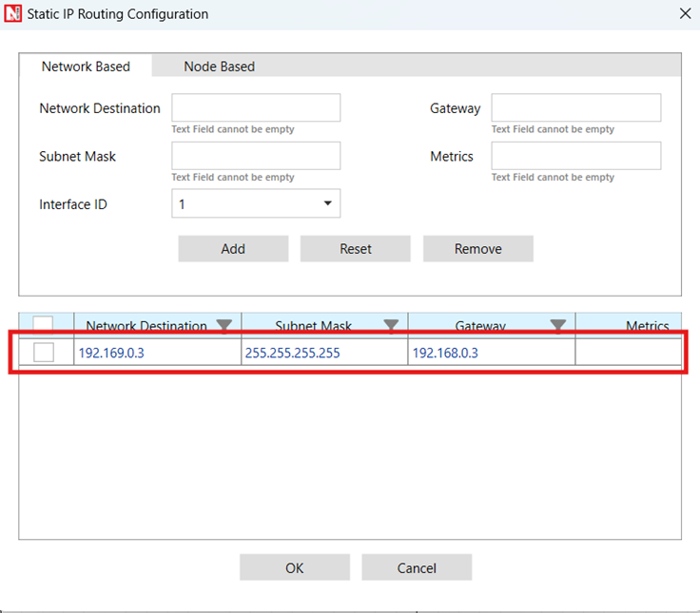
Task: Focus the Network Destination text field
Action: tap(256, 107)
